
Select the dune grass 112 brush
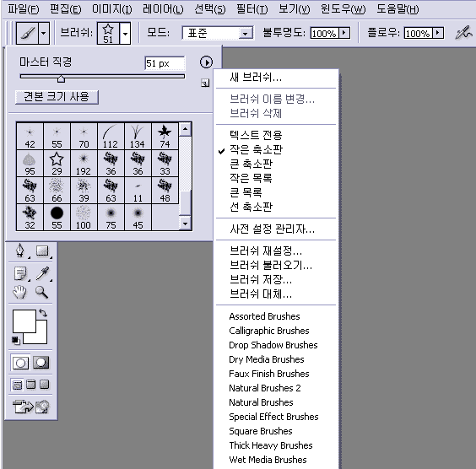coord(111,136)
